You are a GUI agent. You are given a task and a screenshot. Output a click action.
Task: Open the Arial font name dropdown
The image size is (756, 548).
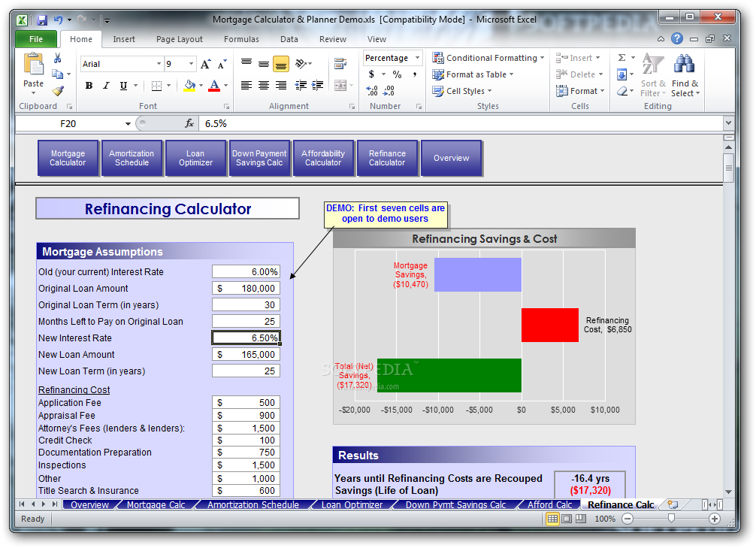(x=159, y=64)
